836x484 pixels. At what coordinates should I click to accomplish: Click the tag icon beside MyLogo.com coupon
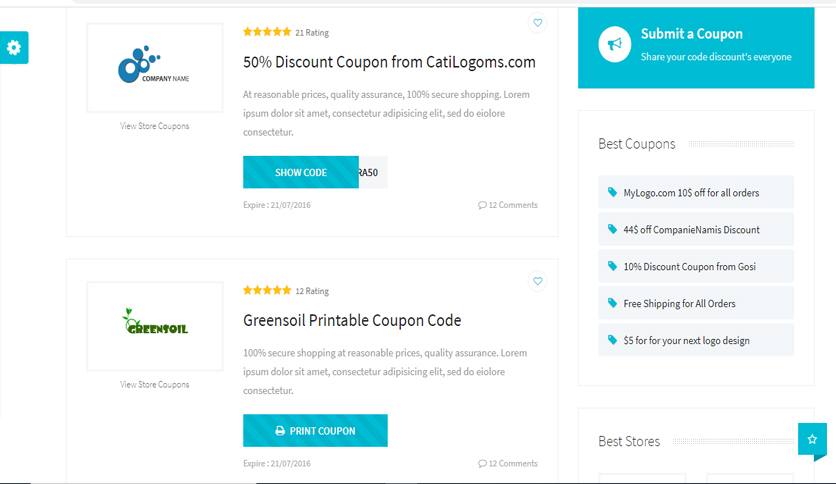(x=612, y=192)
